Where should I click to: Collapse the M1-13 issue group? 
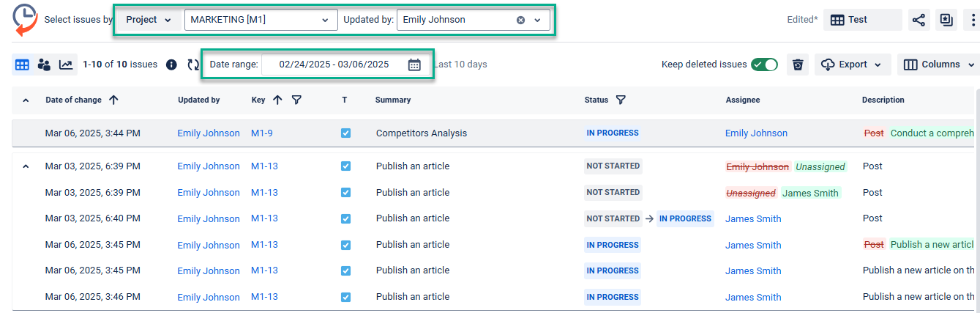[x=26, y=166]
